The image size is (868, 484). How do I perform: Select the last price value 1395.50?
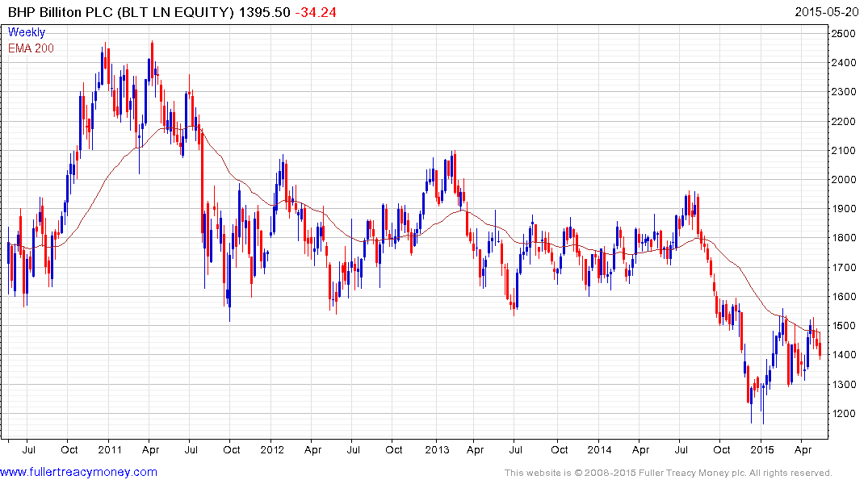264,12
